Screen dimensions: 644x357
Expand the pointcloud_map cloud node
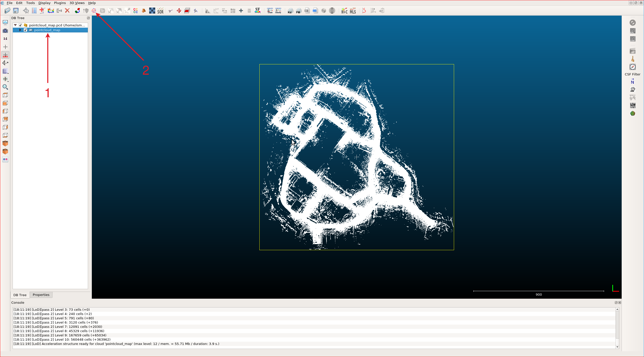click(x=20, y=30)
